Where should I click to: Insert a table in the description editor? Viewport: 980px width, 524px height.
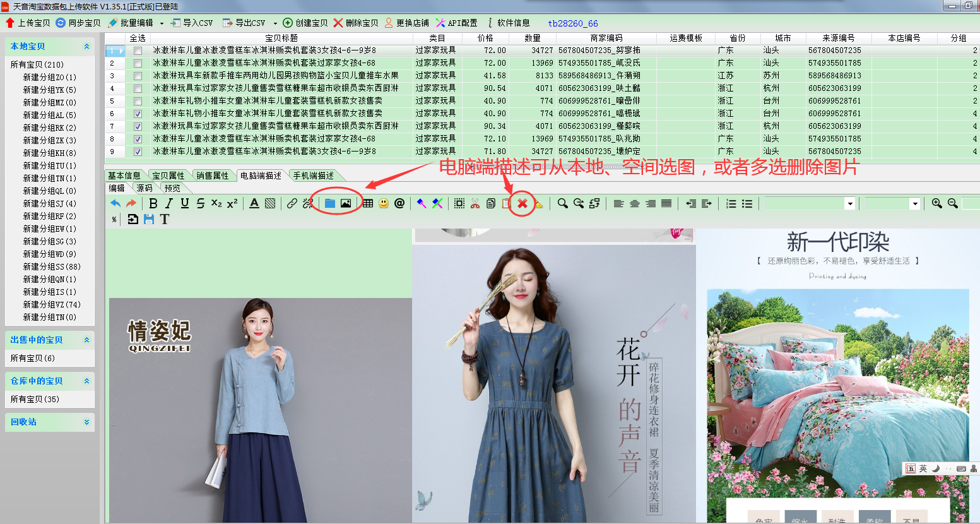(368, 203)
